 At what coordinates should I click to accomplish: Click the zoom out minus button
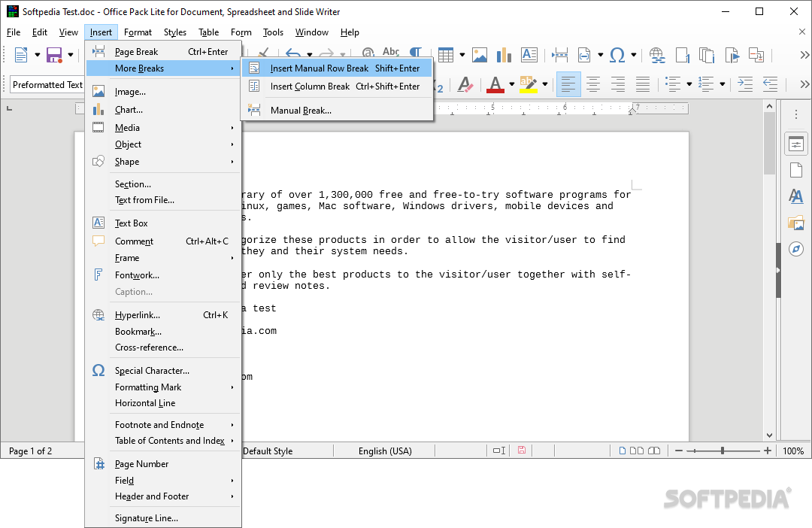click(679, 451)
